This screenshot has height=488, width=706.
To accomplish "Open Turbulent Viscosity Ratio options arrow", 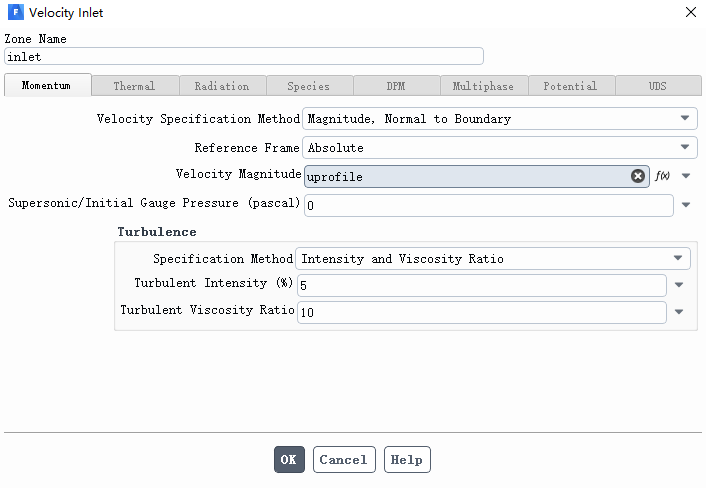I will (679, 312).
